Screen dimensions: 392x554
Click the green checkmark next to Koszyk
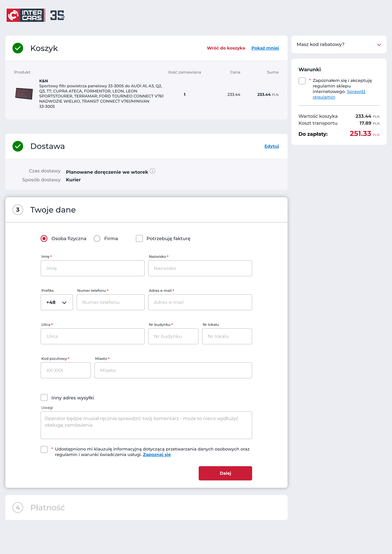[x=18, y=48]
